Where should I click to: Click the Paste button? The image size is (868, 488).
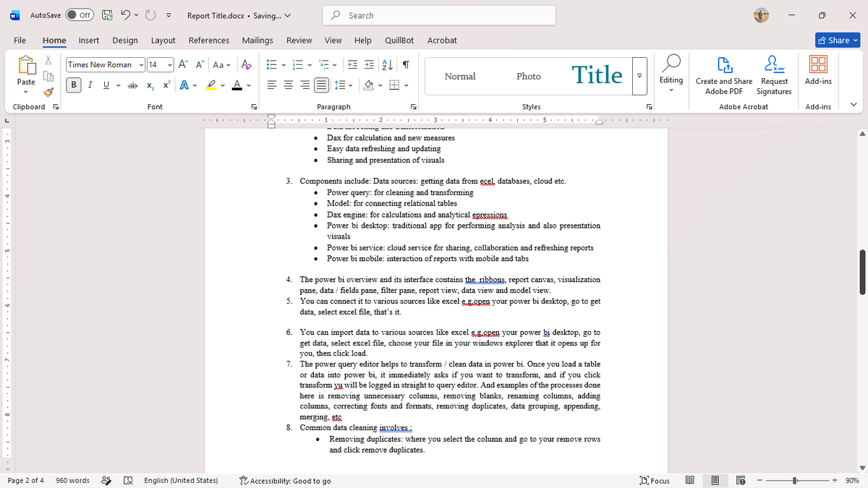(25, 74)
